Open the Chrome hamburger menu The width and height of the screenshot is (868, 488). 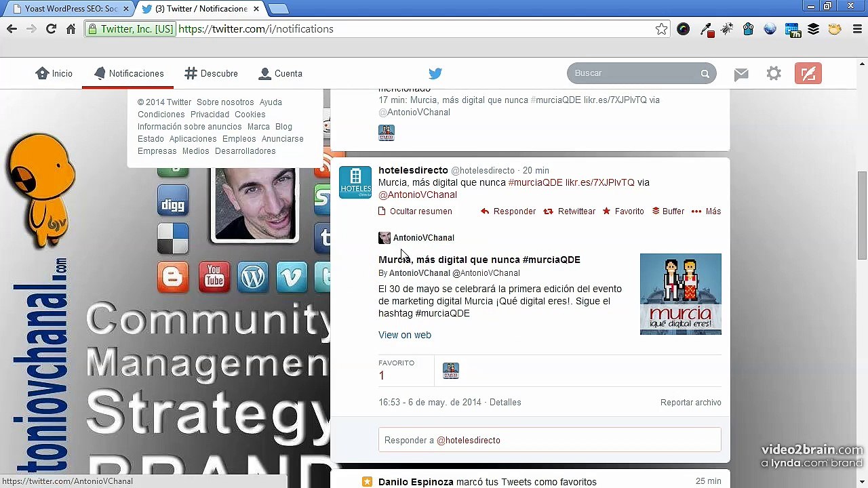[856, 29]
